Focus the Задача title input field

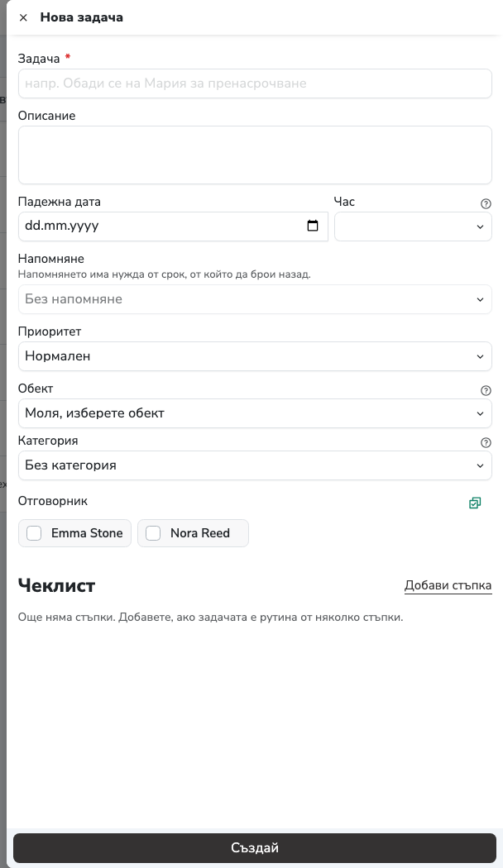(255, 83)
